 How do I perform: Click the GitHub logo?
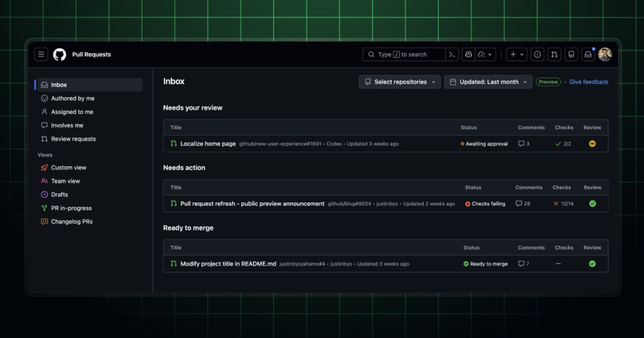tap(60, 54)
